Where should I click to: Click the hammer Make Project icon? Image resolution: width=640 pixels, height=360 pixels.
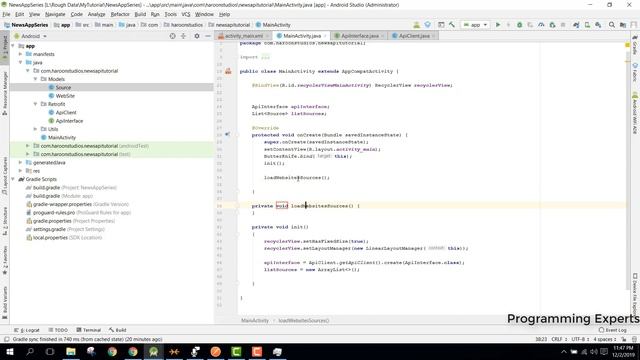click(x=452, y=25)
